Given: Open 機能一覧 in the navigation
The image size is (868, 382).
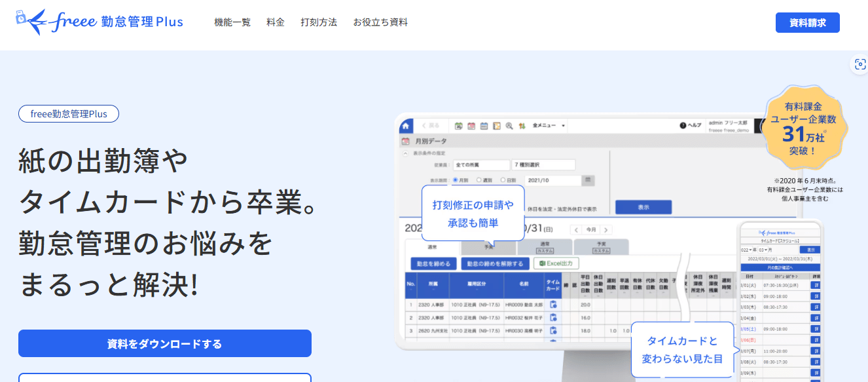Looking at the screenshot, I should point(232,22).
